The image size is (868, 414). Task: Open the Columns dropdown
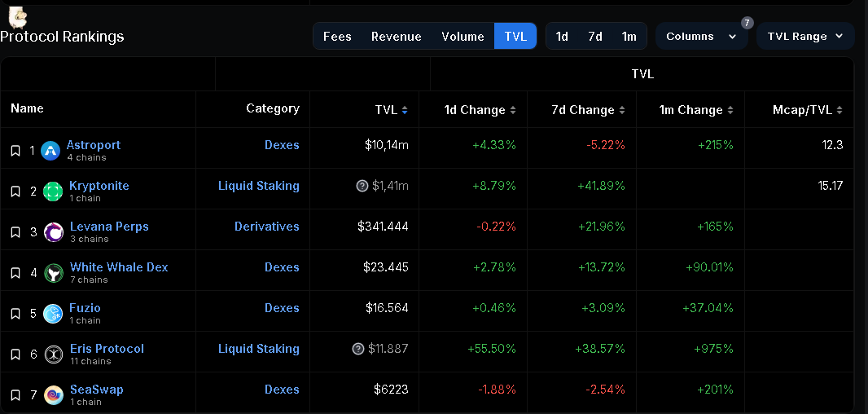click(701, 36)
